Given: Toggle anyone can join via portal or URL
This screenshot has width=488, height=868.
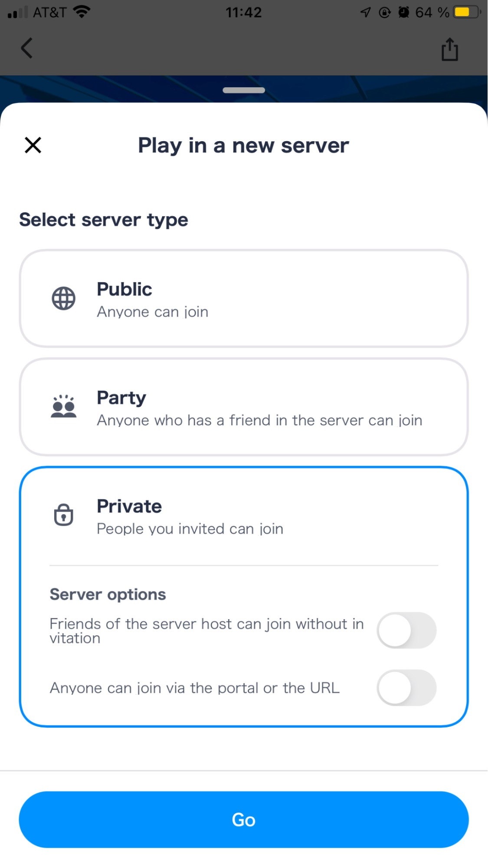Looking at the screenshot, I should click(x=406, y=688).
